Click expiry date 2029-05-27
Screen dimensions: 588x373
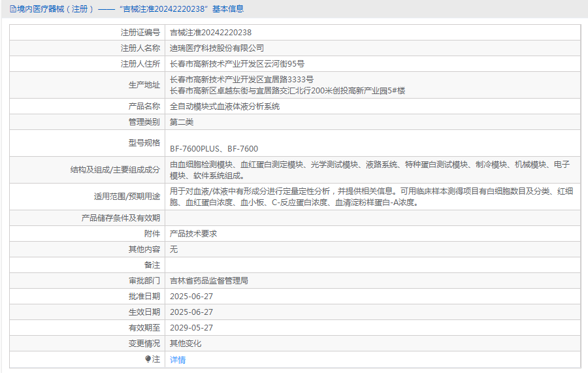coord(191,328)
